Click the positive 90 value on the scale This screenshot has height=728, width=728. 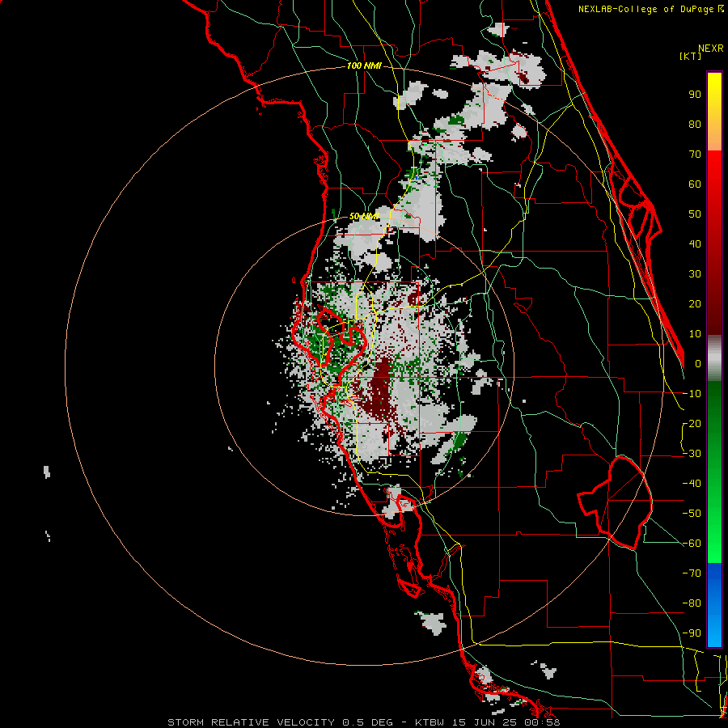tap(695, 95)
